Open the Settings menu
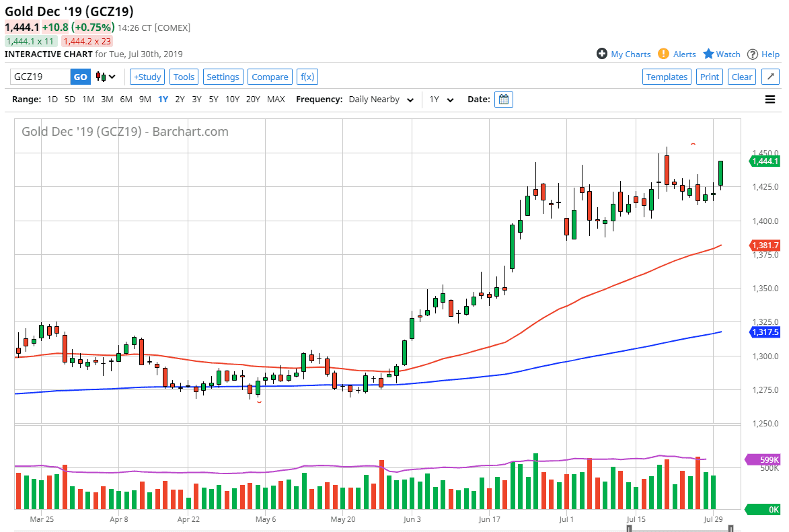789x532 pixels. (223, 77)
